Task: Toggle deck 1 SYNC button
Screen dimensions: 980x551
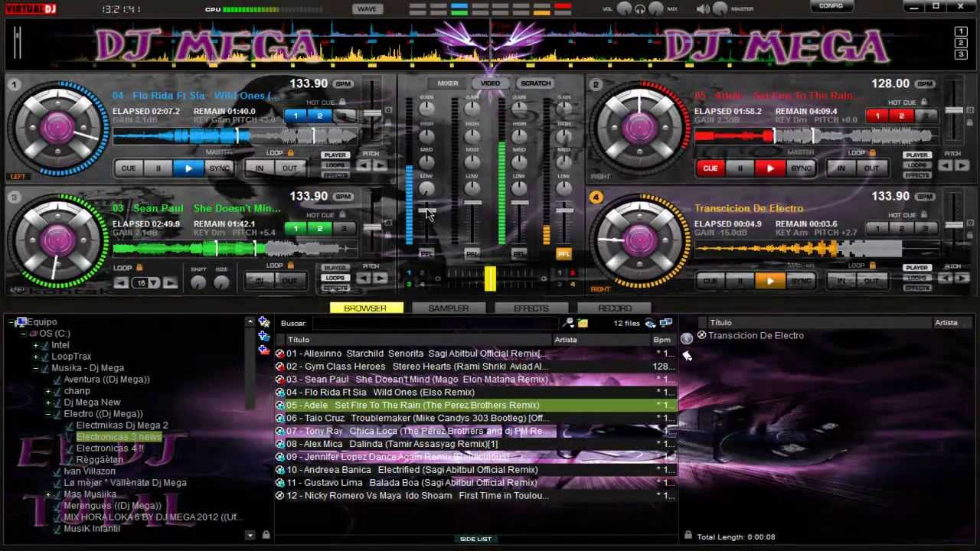Action: pyautogui.click(x=219, y=168)
